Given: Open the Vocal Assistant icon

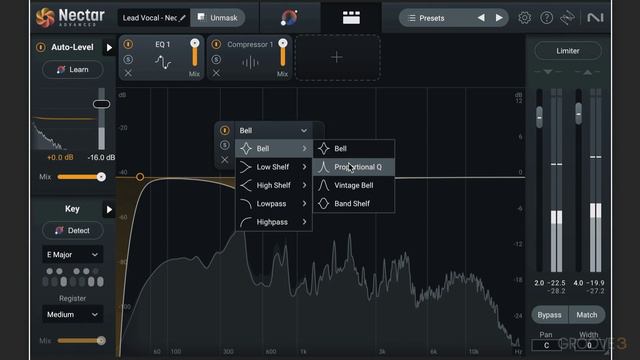Looking at the screenshot, I should [x=289, y=18].
